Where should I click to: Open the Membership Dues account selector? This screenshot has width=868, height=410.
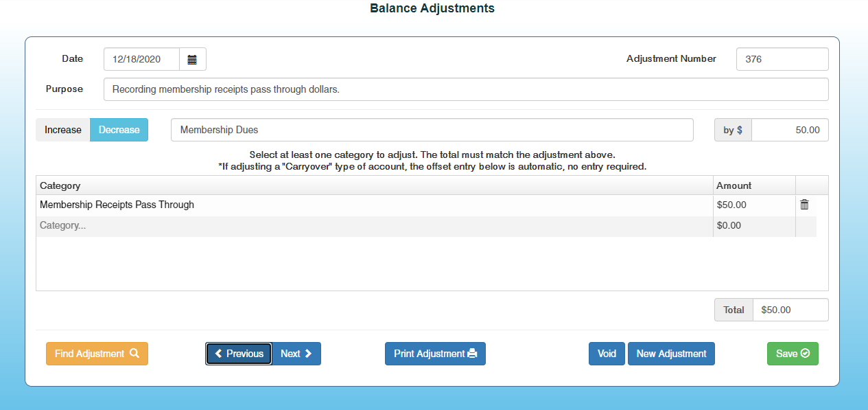pyautogui.click(x=432, y=130)
